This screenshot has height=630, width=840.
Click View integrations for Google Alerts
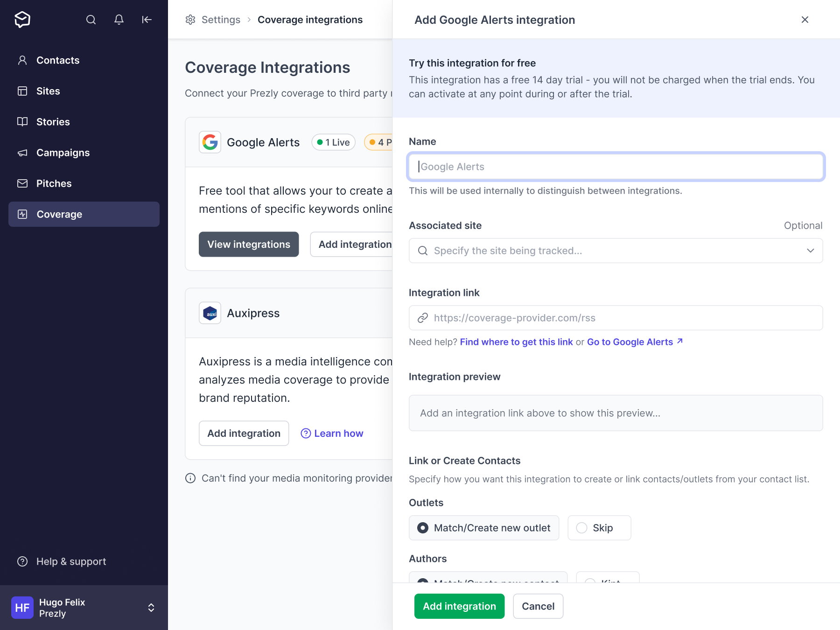(x=249, y=244)
